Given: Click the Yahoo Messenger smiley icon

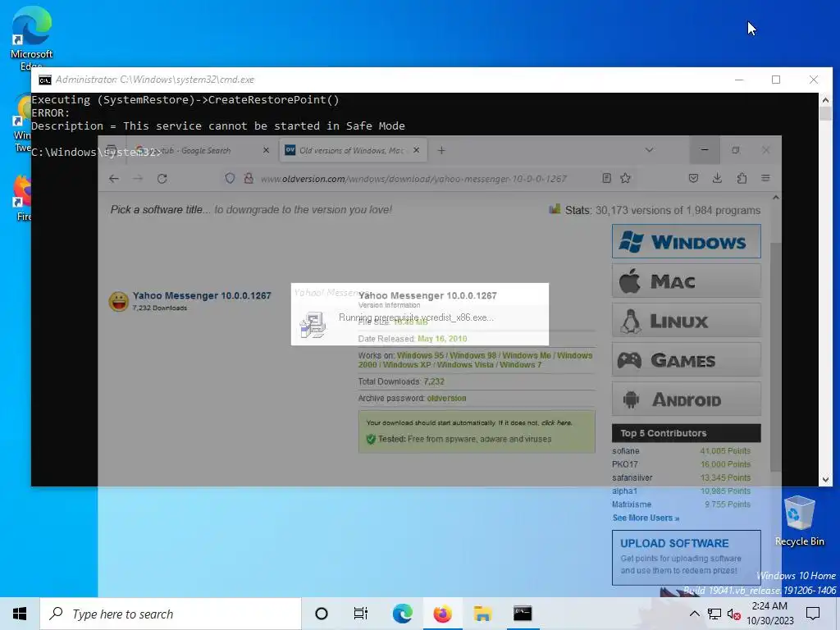Looking at the screenshot, I should coord(118,302).
